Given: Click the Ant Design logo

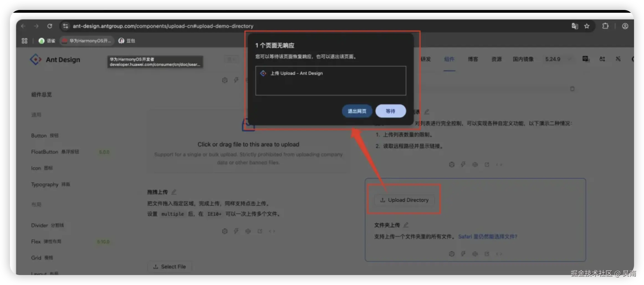Looking at the screenshot, I should 55,60.
